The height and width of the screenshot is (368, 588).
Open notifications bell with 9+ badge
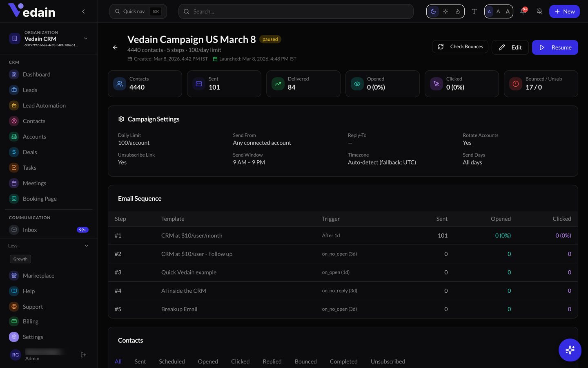pyautogui.click(x=523, y=11)
